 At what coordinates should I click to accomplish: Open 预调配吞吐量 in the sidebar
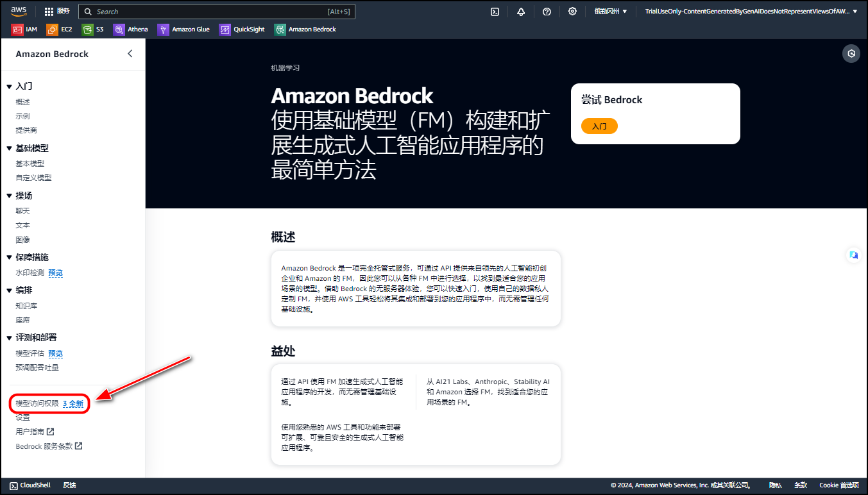click(x=37, y=367)
